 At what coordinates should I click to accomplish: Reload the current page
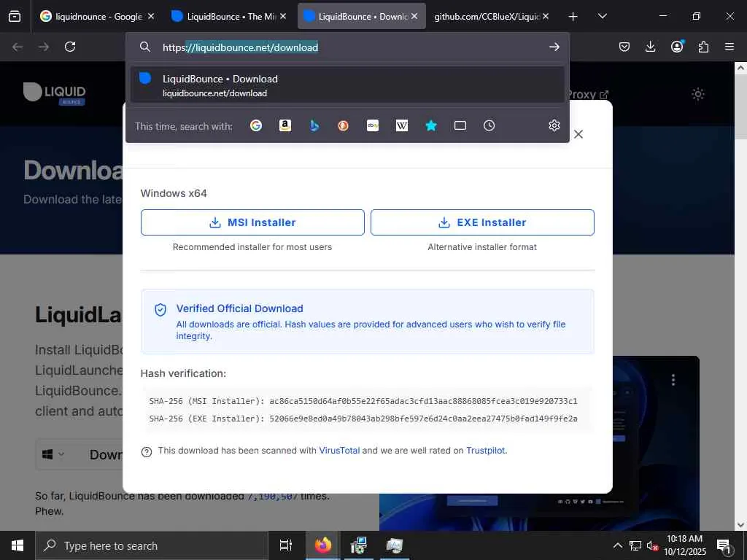click(70, 47)
